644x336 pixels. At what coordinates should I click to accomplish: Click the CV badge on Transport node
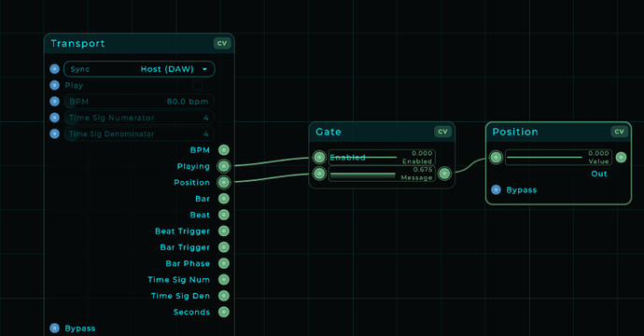[x=222, y=43]
